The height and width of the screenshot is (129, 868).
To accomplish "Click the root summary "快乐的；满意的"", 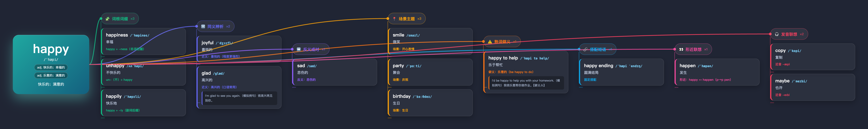I will (51, 84).
